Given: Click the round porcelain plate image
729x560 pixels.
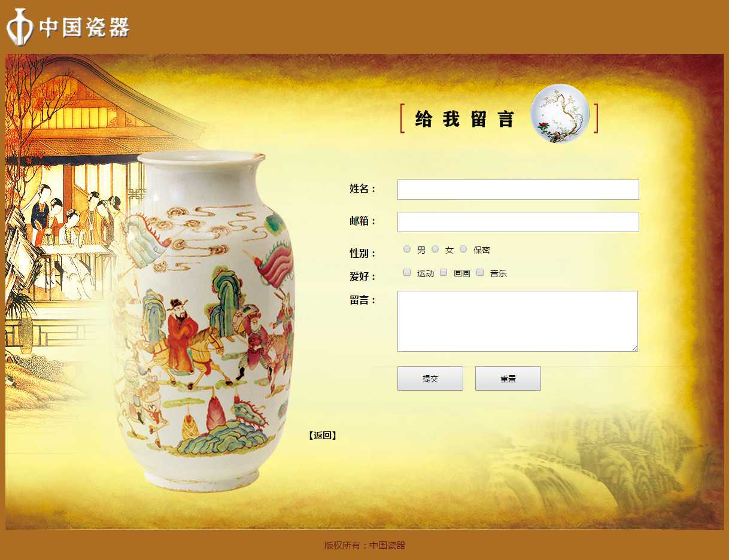Looking at the screenshot, I should click(560, 114).
